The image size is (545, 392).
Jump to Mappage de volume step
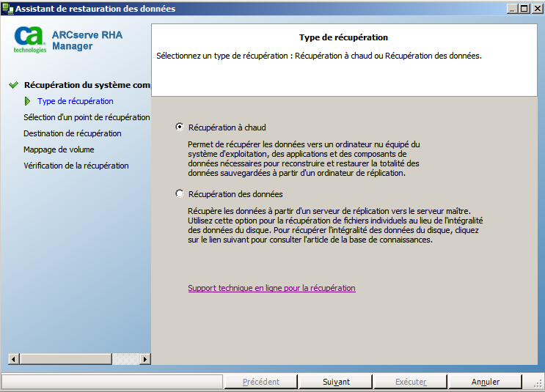point(59,149)
